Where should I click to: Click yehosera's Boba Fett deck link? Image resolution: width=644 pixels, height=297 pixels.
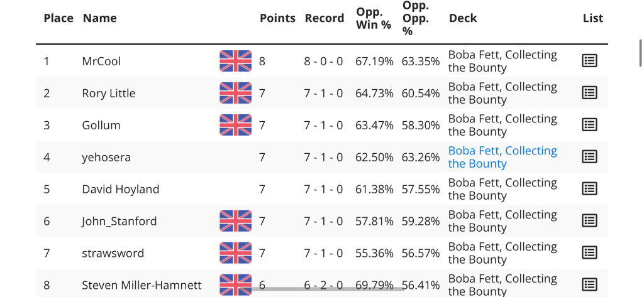pyautogui.click(x=502, y=157)
